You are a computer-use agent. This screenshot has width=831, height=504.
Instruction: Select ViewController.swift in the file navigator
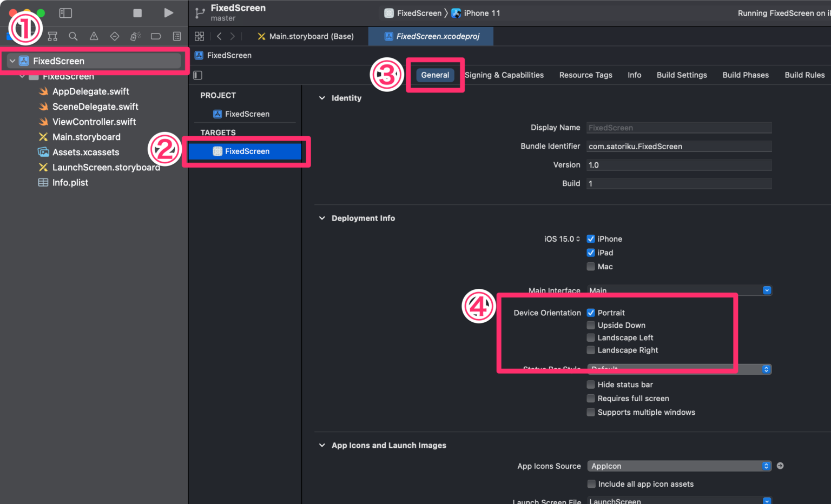click(94, 122)
